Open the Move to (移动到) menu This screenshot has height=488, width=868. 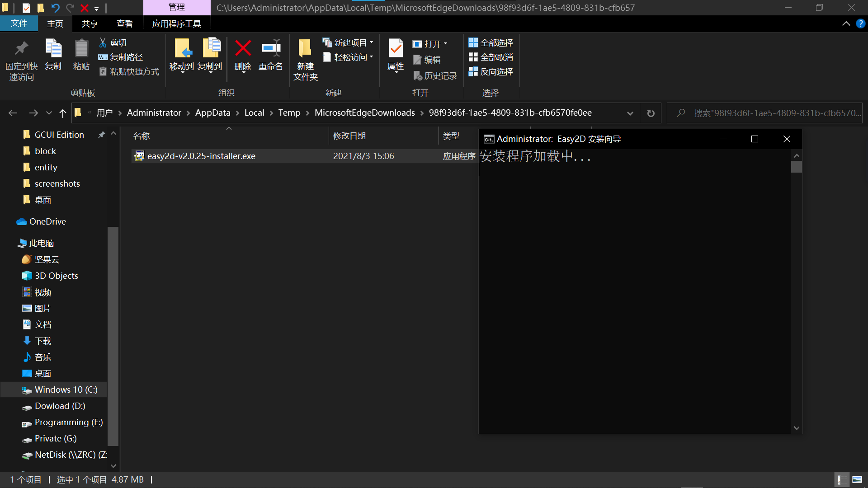click(182, 55)
